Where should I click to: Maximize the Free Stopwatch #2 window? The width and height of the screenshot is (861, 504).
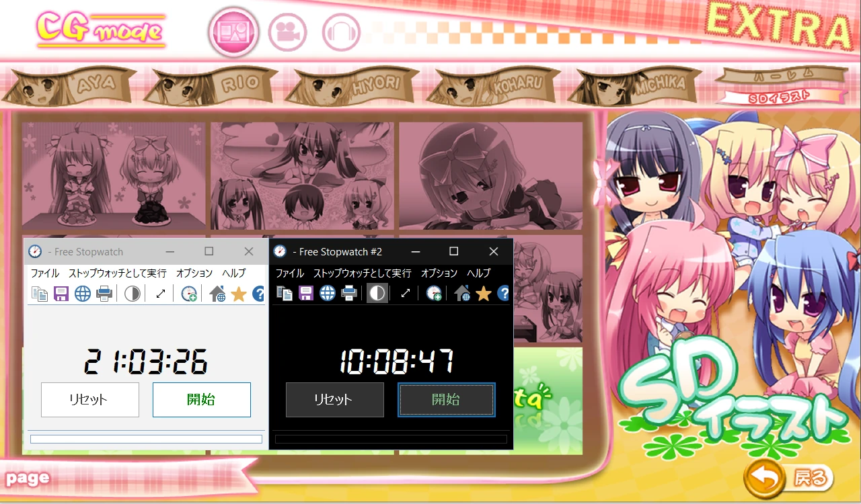(x=453, y=251)
